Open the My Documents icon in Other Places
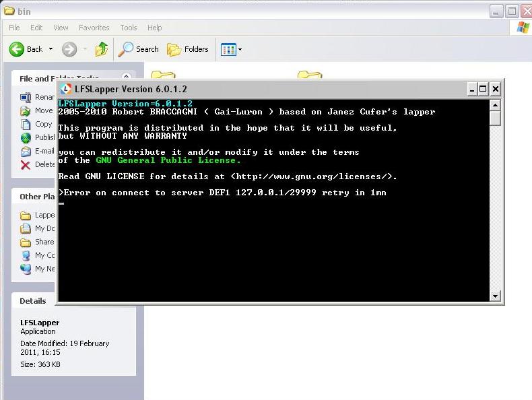 pos(26,229)
